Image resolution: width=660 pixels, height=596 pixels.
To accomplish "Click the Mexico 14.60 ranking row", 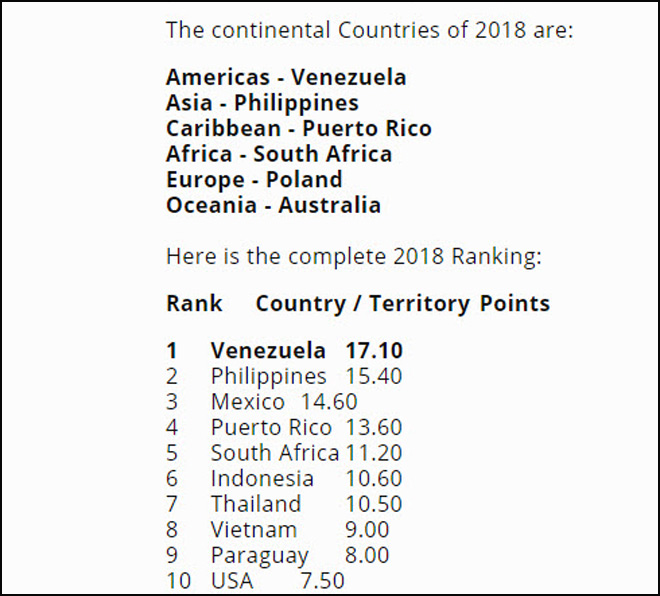I will 262,402.
